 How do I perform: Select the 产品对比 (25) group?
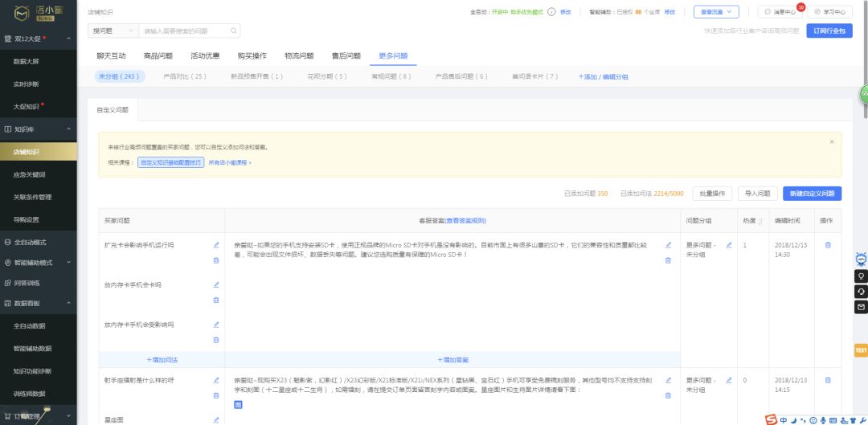185,76
